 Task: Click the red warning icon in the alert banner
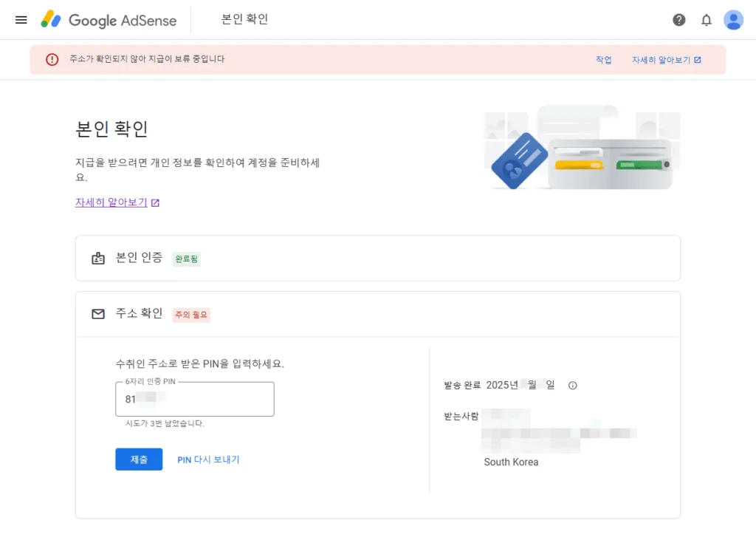(x=51, y=59)
